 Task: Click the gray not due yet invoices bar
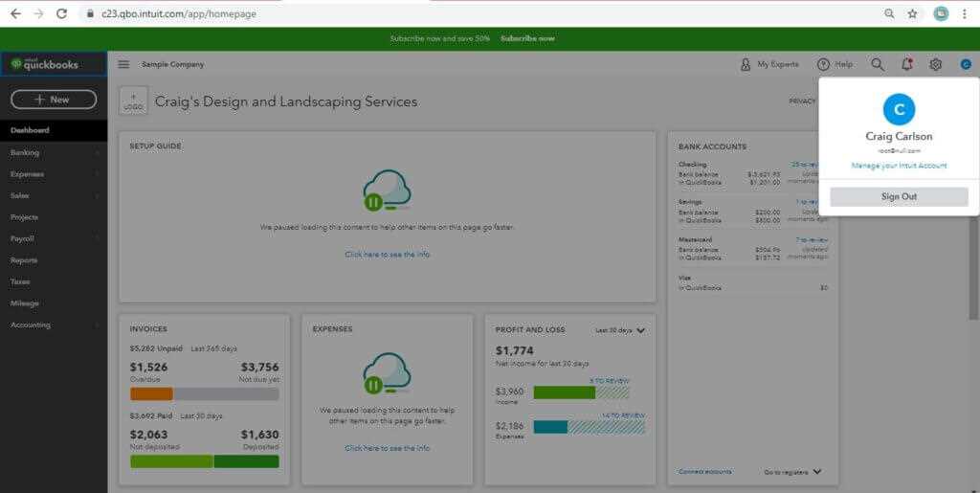pos(226,393)
